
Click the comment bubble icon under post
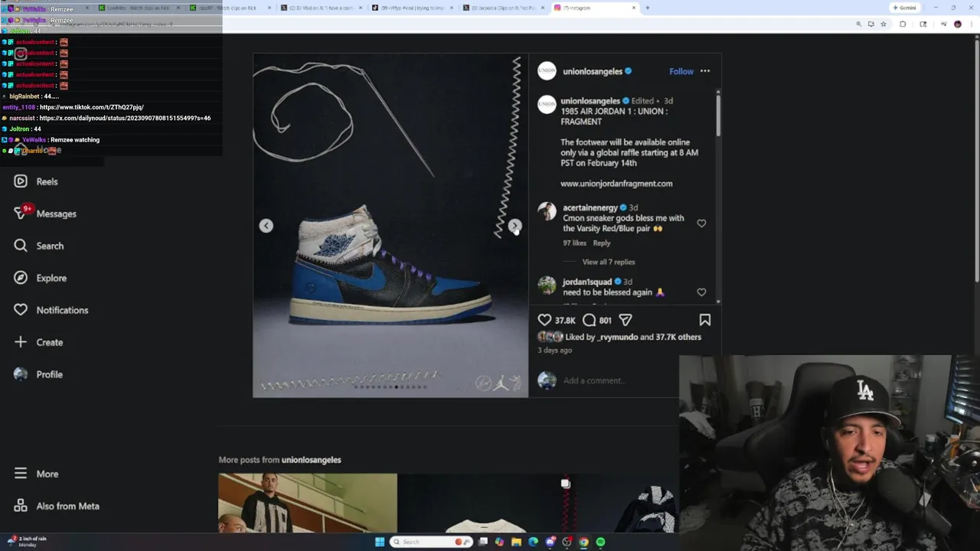click(x=589, y=320)
